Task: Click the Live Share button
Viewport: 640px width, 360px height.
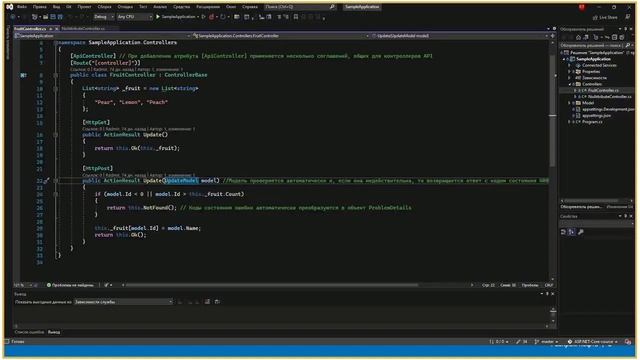Action: click(x=605, y=17)
